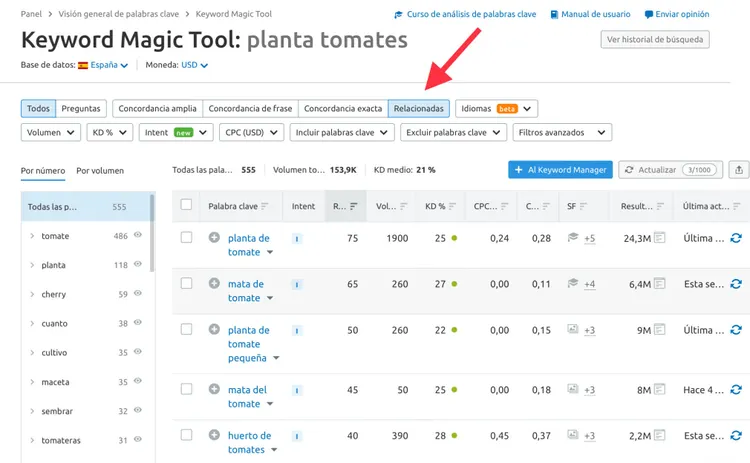Click SERP feature icon in planta de tomate row
Viewport: 750px width, 463px height.
[x=573, y=237]
